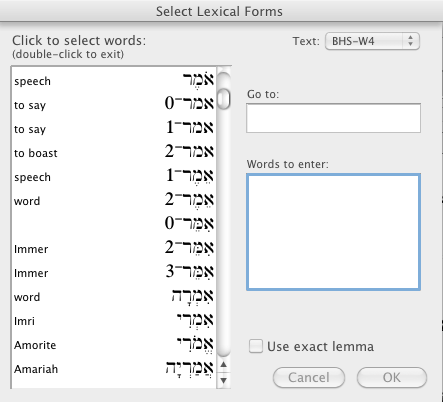Select the 'Imri' word entry
The height and width of the screenshot is (402, 443).
[114, 321]
